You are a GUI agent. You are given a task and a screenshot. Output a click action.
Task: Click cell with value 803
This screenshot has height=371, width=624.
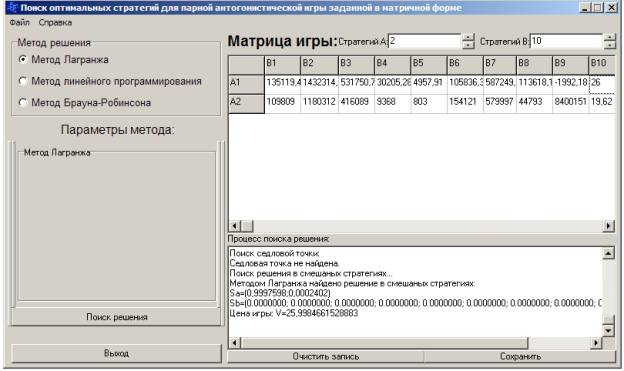(429, 103)
